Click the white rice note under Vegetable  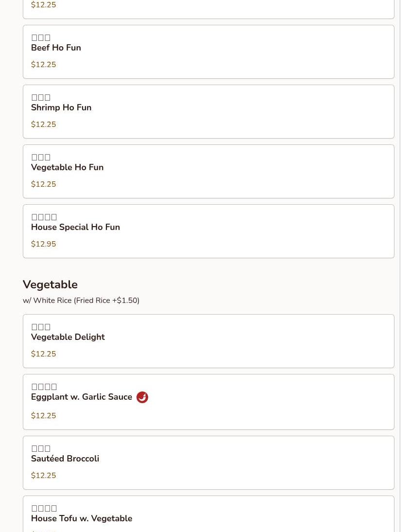click(x=81, y=300)
